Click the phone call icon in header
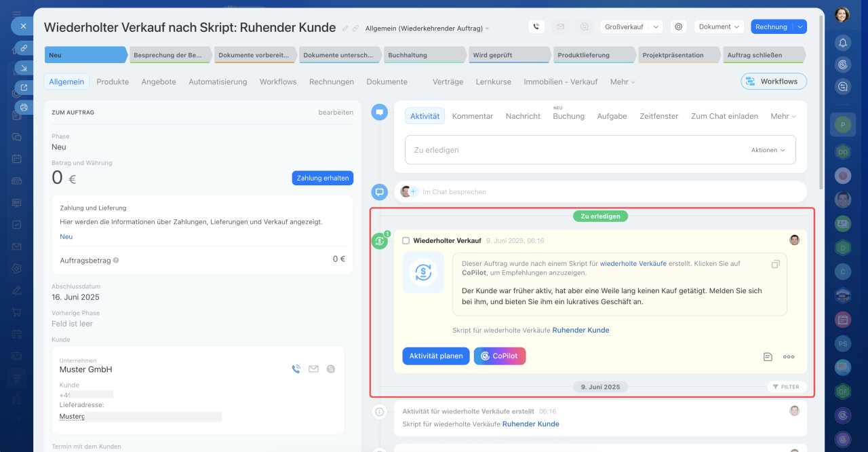 (x=536, y=27)
